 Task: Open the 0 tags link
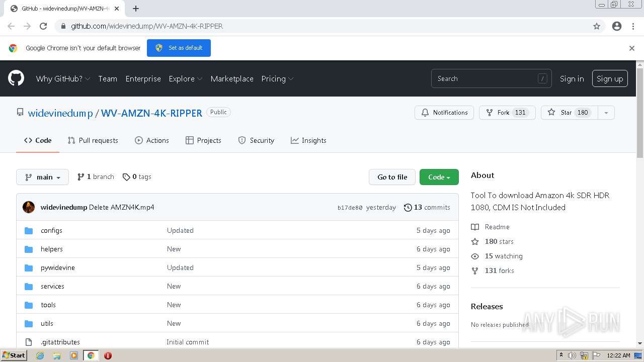[x=137, y=177]
